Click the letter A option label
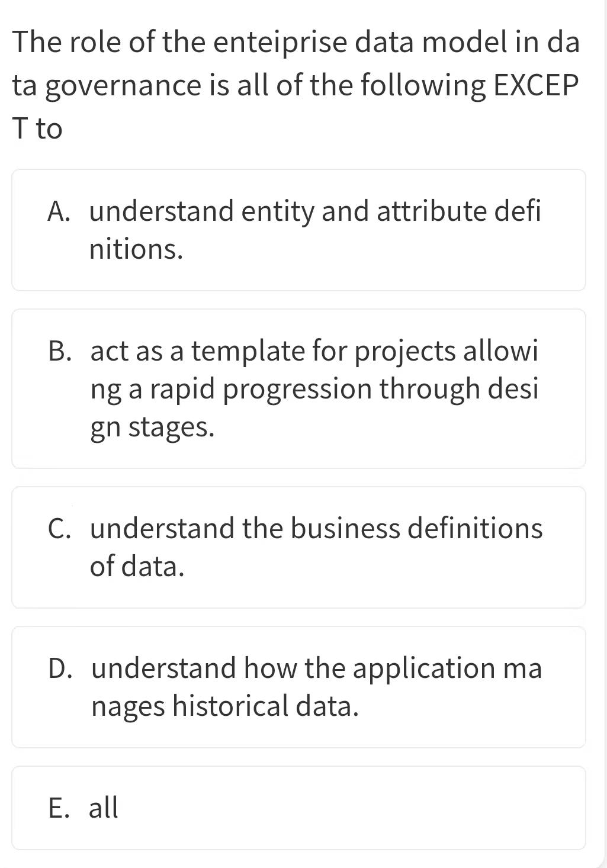 (x=59, y=211)
